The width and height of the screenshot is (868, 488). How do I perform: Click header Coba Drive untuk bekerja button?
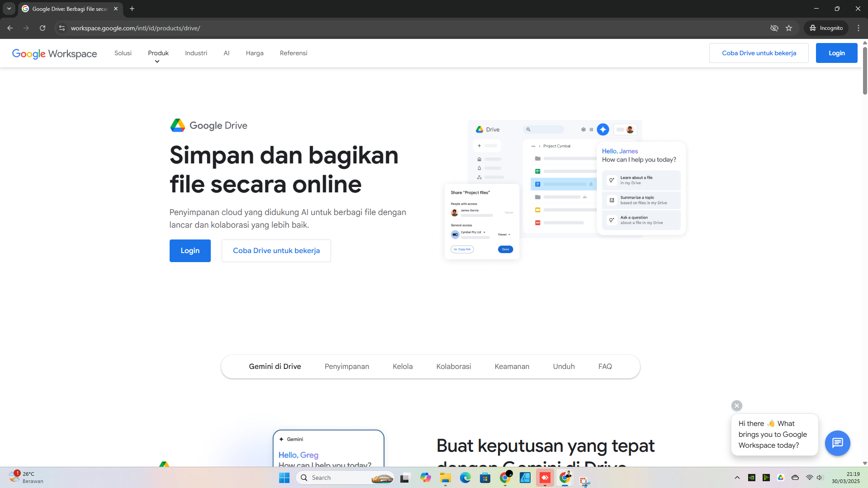[x=759, y=53]
